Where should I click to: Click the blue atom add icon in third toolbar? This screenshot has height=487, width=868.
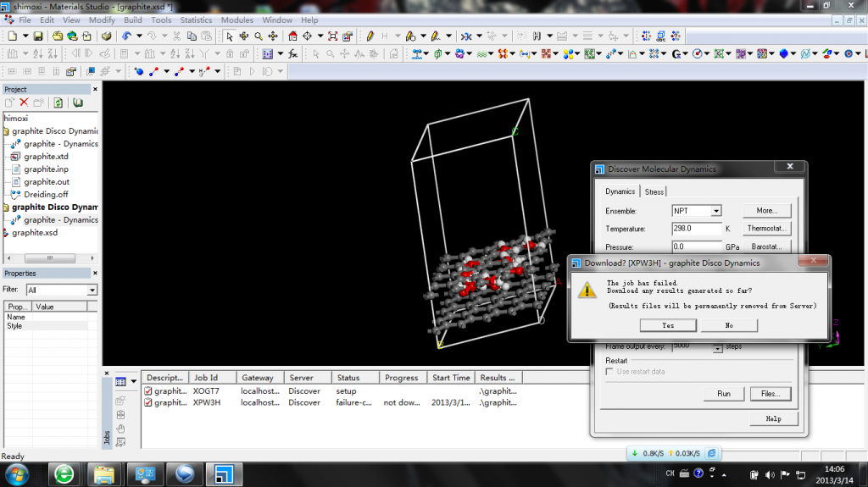[138, 71]
